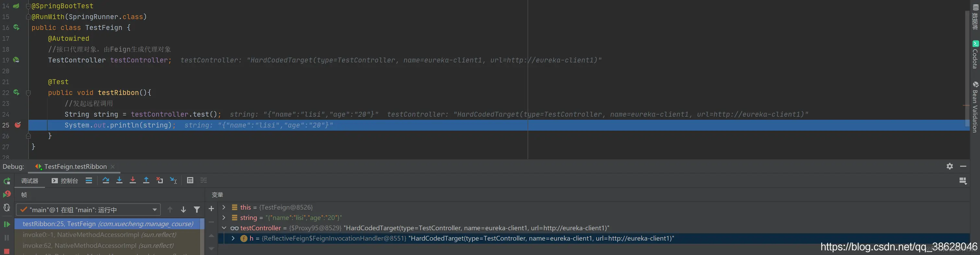
Task: Run testRibbon from the line 22 gutter icon
Action: coord(16,92)
